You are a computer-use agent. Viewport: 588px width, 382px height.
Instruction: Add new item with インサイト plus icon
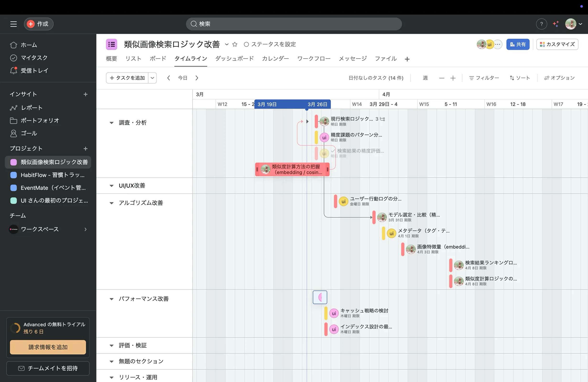coord(86,94)
